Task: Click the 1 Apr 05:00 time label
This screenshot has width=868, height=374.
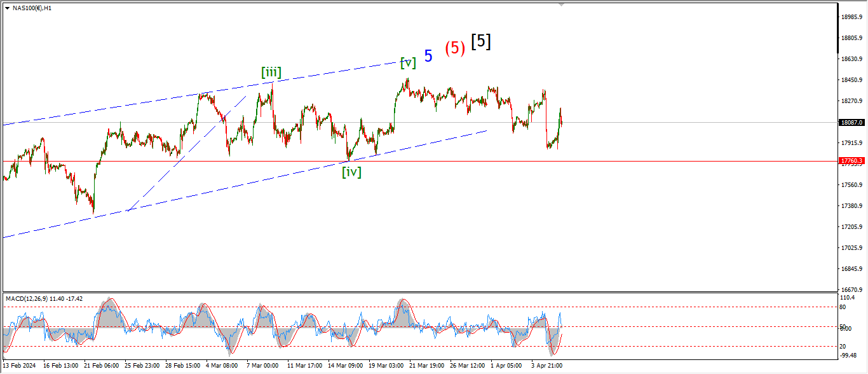Action: point(506,366)
